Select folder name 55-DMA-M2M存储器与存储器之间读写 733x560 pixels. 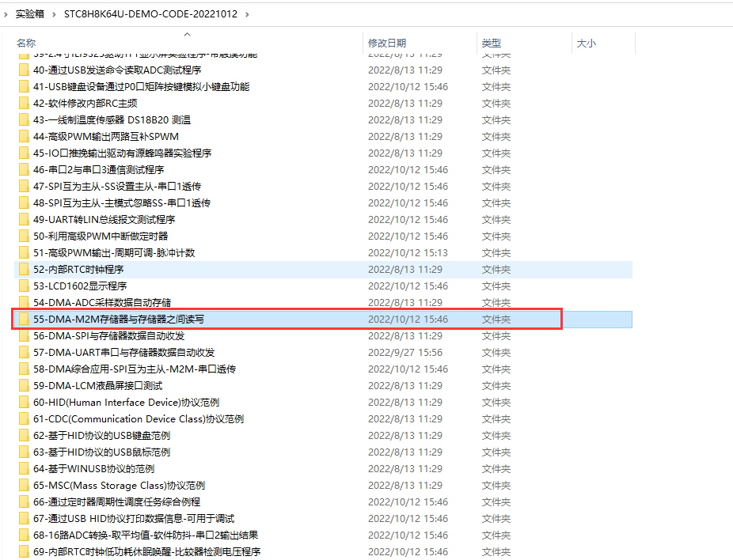pos(119,320)
